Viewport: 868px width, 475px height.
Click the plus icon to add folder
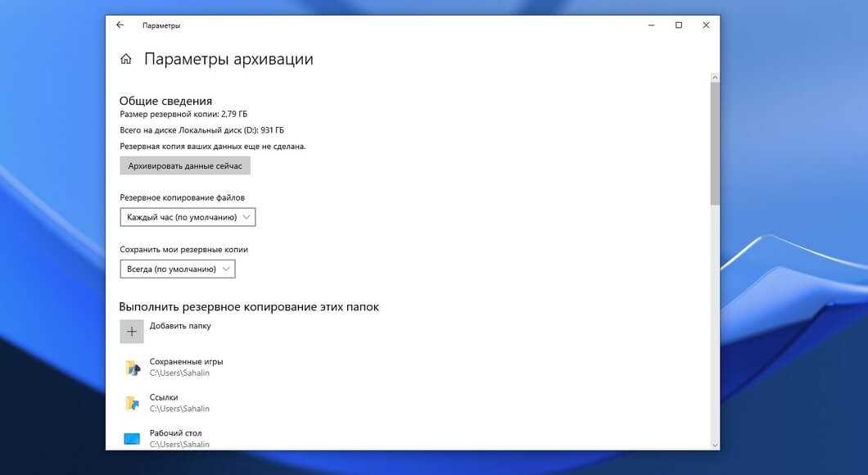click(132, 331)
